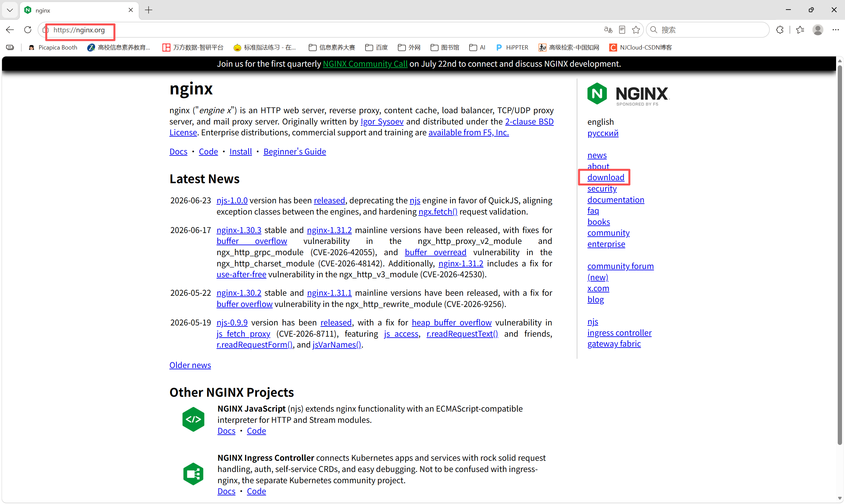Open the security sidebar link
845x504 pixels.
602,188
